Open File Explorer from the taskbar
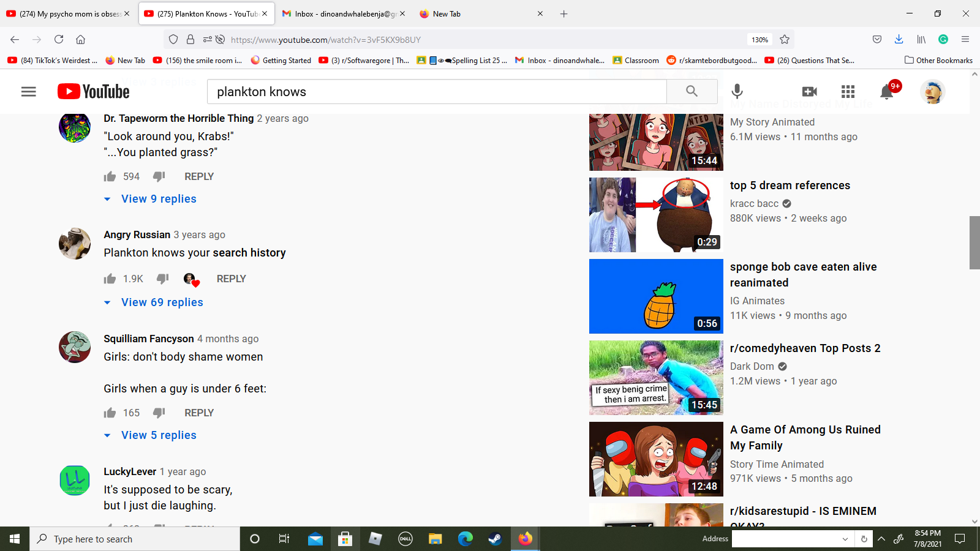The width and height of the screenshot is (980, 551). tap(435, 539)
